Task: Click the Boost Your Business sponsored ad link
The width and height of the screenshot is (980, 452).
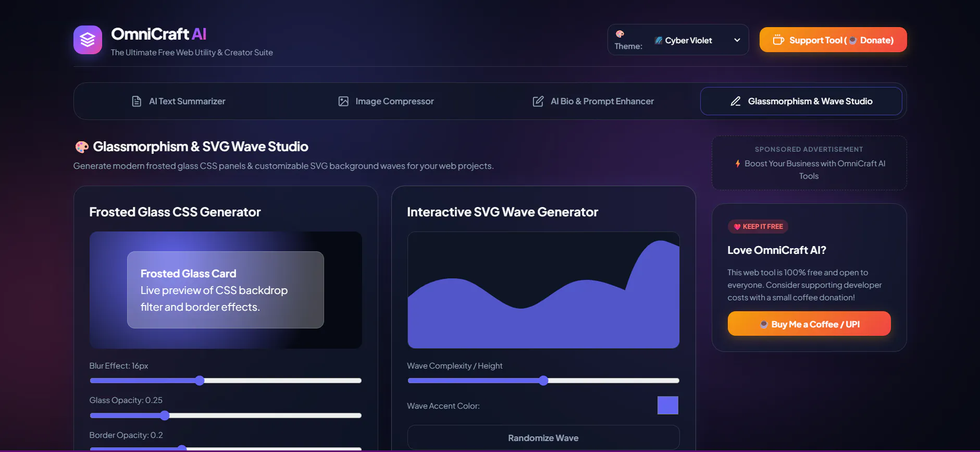Action: pyautogui.click(x=809, y=169)
